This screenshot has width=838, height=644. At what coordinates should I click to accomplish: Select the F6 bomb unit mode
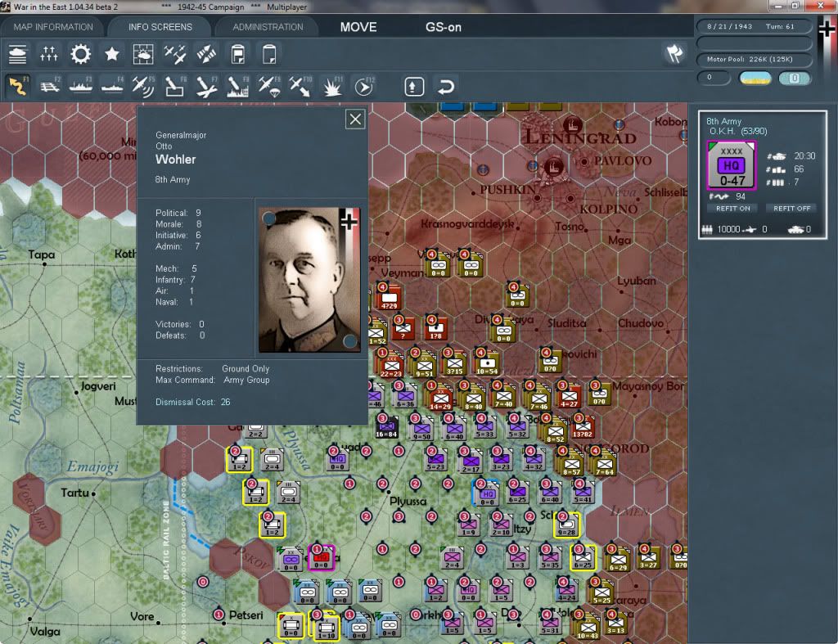(x=175, y=86)
